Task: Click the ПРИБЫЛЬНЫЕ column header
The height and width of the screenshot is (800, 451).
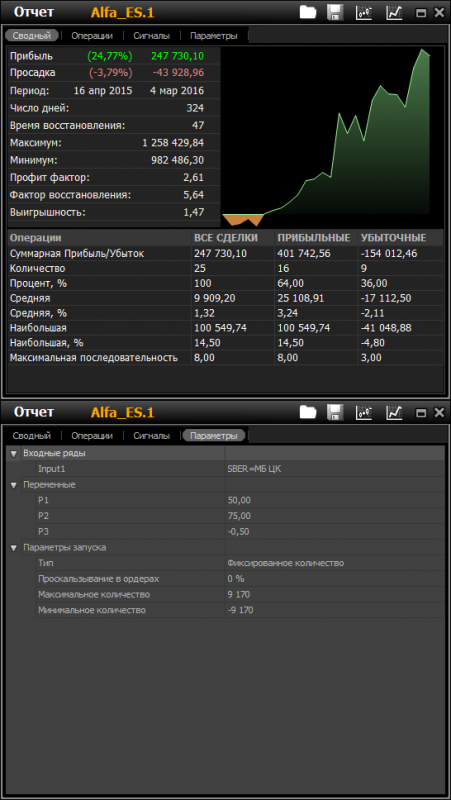Action: [313, 238]
